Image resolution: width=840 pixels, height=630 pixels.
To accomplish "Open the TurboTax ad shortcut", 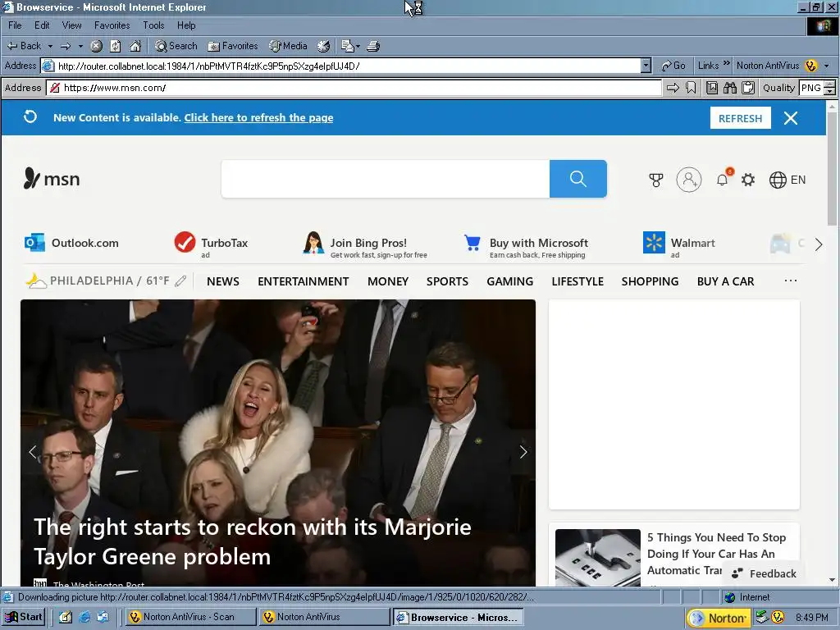I will [211, 244].
